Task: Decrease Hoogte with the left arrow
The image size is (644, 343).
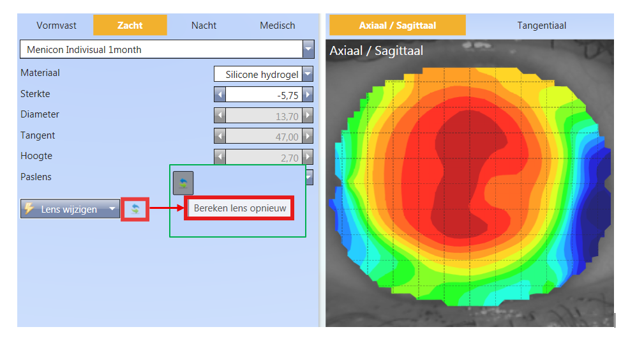Action: [x=220, y=156]
